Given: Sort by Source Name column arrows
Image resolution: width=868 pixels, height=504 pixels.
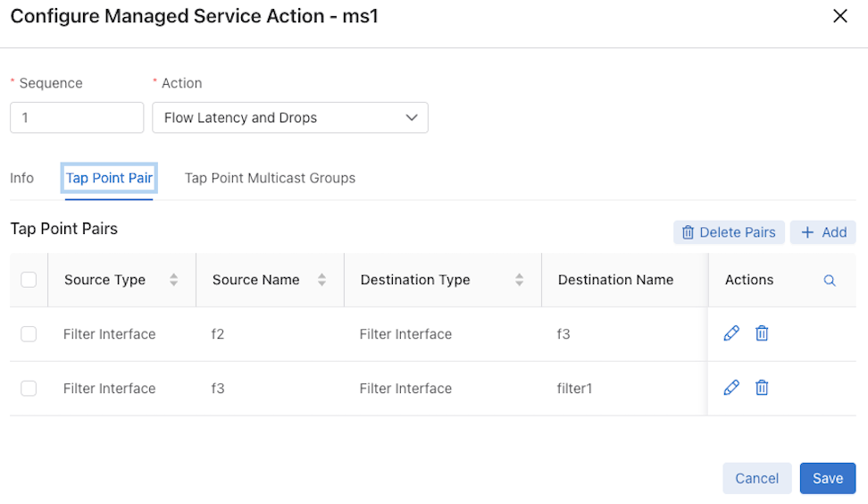Looking at the screenshot, I should click(321, 280).
